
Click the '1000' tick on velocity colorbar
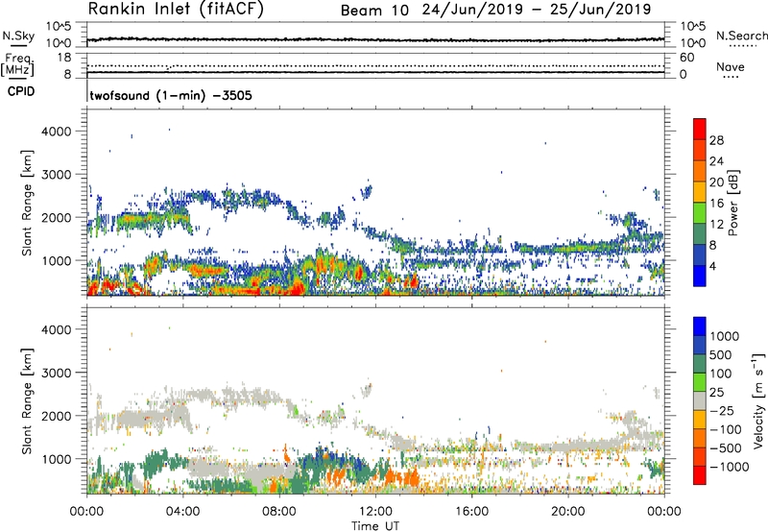click(x=725, y=336)
